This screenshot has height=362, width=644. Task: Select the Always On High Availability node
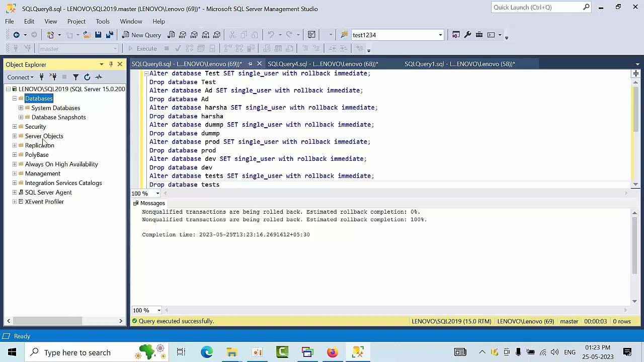(61, 164)
